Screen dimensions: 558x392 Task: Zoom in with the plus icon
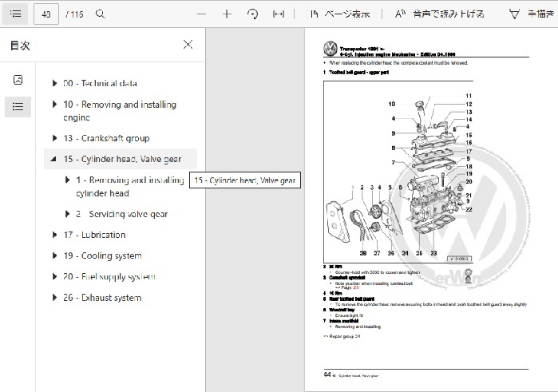click(x=227, y=14)
